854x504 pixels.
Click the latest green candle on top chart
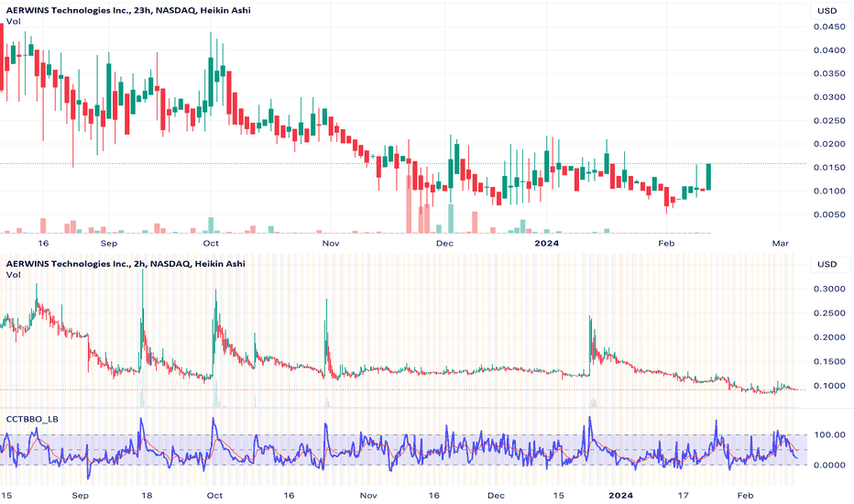[708, 177]
